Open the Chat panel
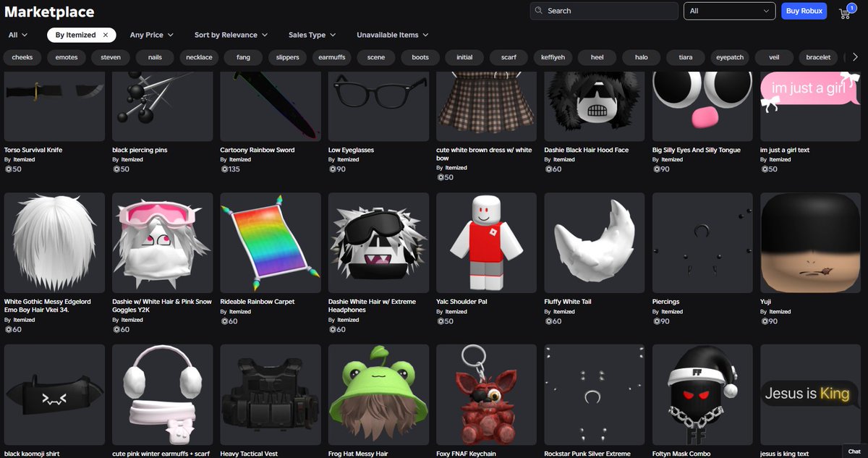 pos(854,451)
